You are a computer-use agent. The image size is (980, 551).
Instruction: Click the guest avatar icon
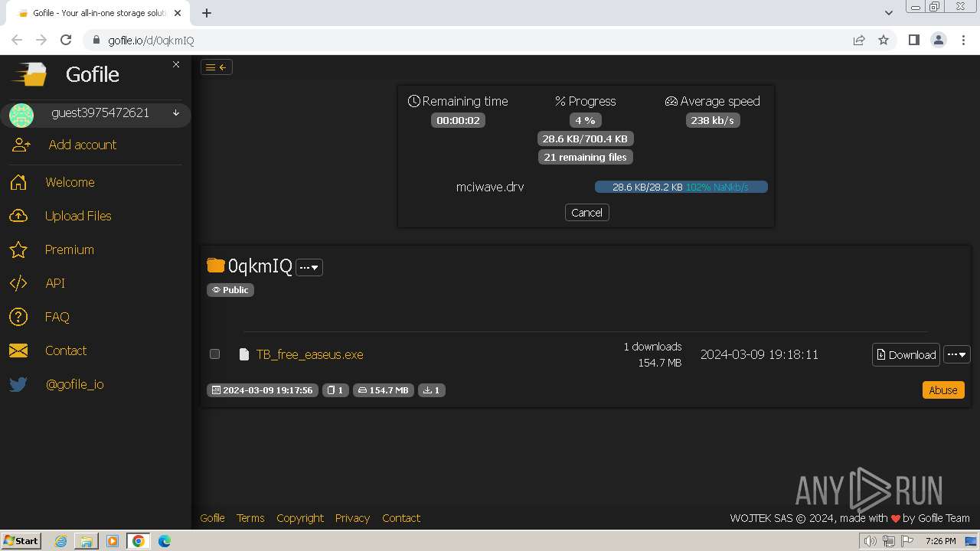click(21, 115)
